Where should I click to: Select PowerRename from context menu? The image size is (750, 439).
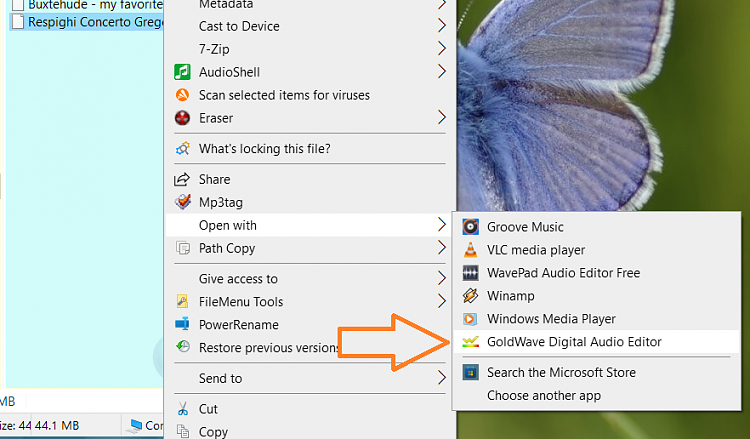238,325
